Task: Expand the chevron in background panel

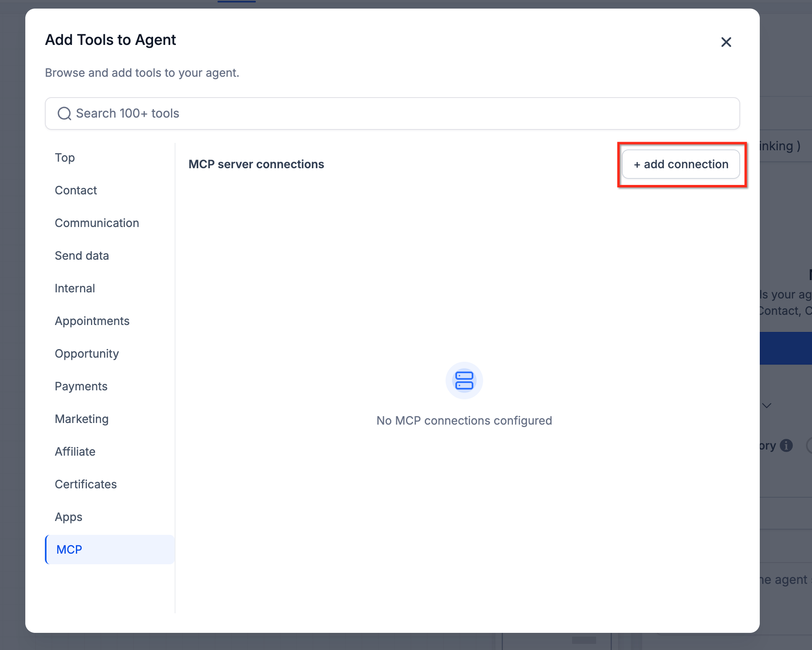Action: point(767,405)
